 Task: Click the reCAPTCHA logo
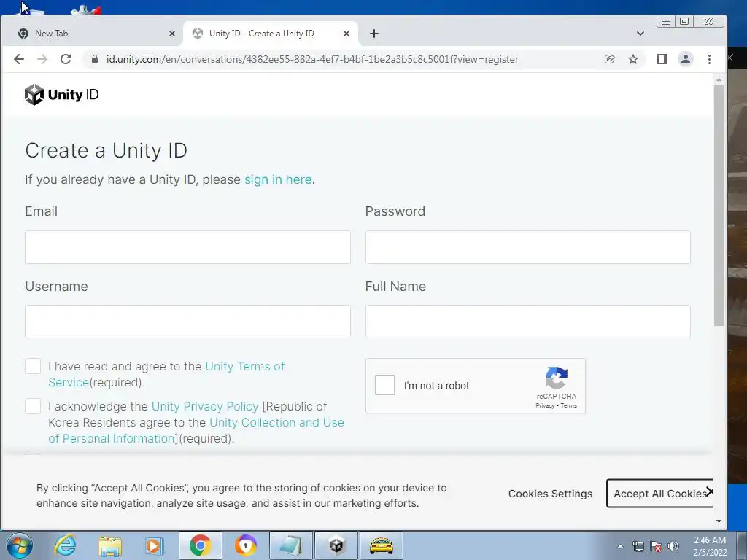pos(557,378)
